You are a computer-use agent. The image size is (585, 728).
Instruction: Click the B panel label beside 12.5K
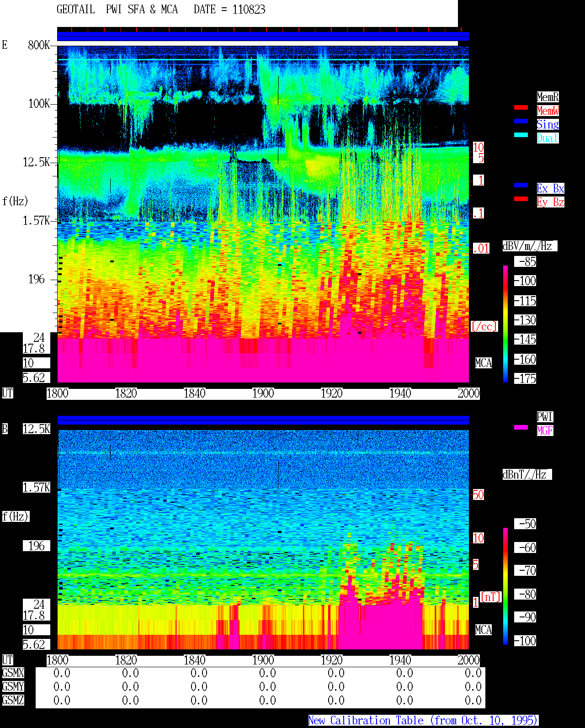5,429
